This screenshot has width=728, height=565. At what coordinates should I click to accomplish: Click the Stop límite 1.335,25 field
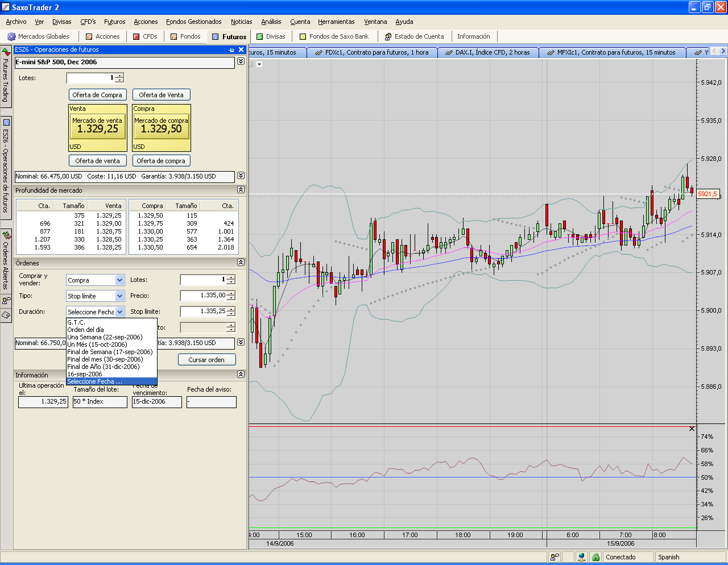pyautogui.click(x=204, y=311)
